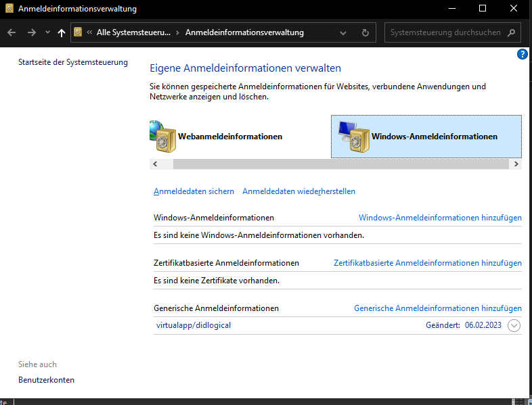Click the Zertifikatbasierte Anmeldeinformationen section heading
Viewport: 532px width, 405px height.
pyautogui.click(x=226, y=263)
